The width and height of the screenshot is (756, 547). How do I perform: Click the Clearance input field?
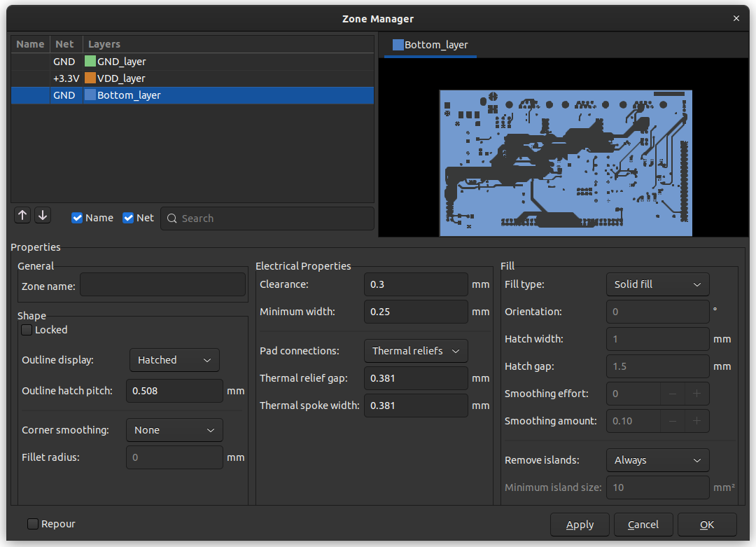415,284
